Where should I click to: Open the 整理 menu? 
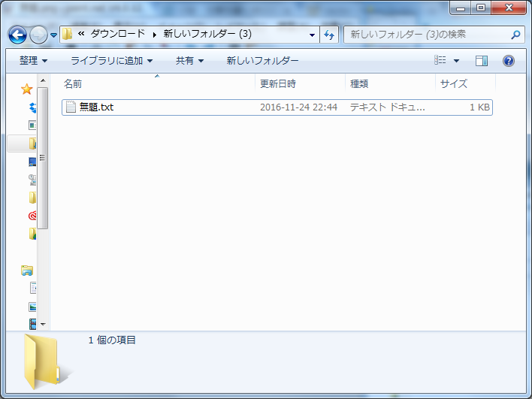[x=33, y=61]
